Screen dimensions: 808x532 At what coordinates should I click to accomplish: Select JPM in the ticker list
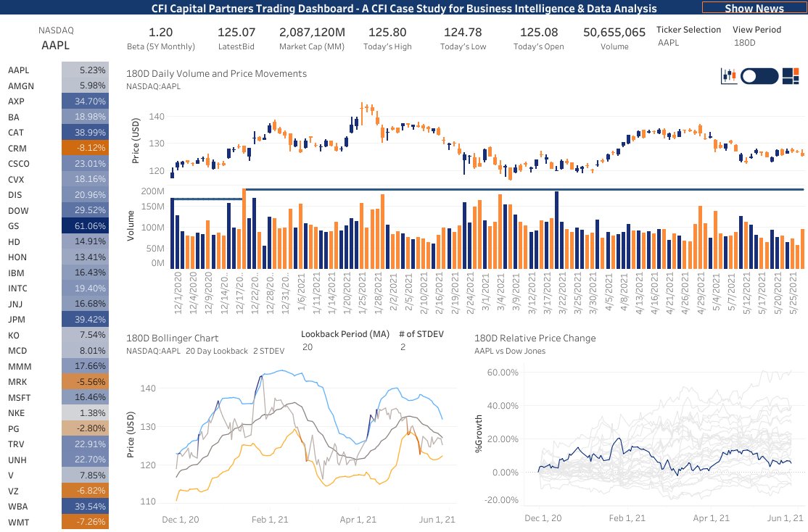(17, 320)
